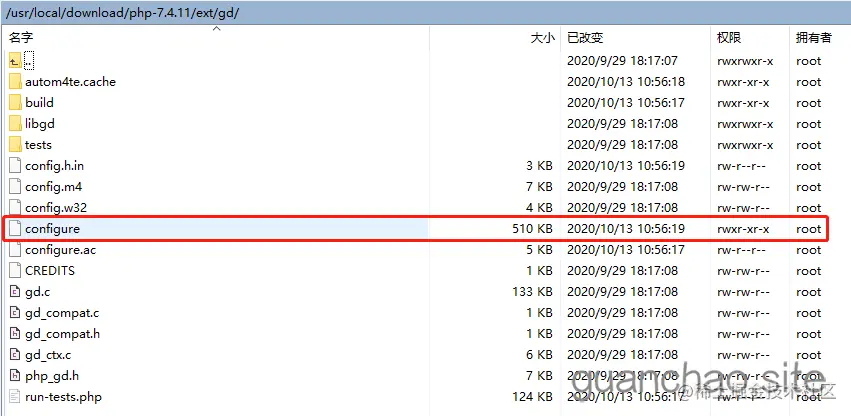
Task: Click the root owner of the tests folder
Action: [x=809, y=145]
